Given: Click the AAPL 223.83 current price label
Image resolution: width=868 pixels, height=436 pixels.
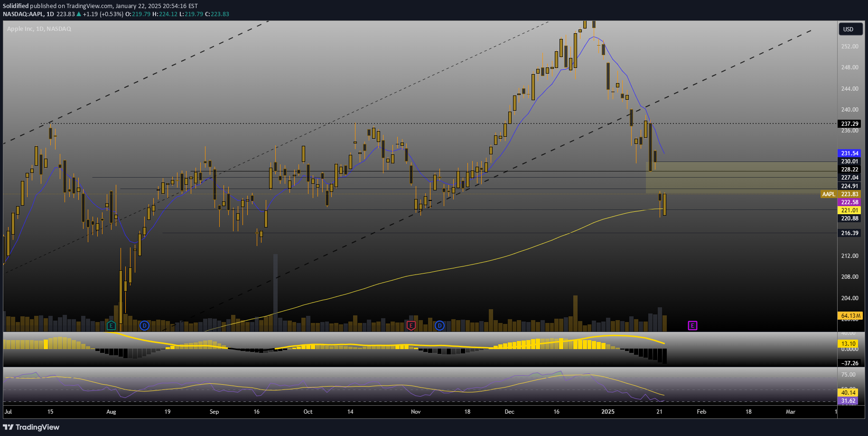Looking at the screenshot, I should (840, 194).
